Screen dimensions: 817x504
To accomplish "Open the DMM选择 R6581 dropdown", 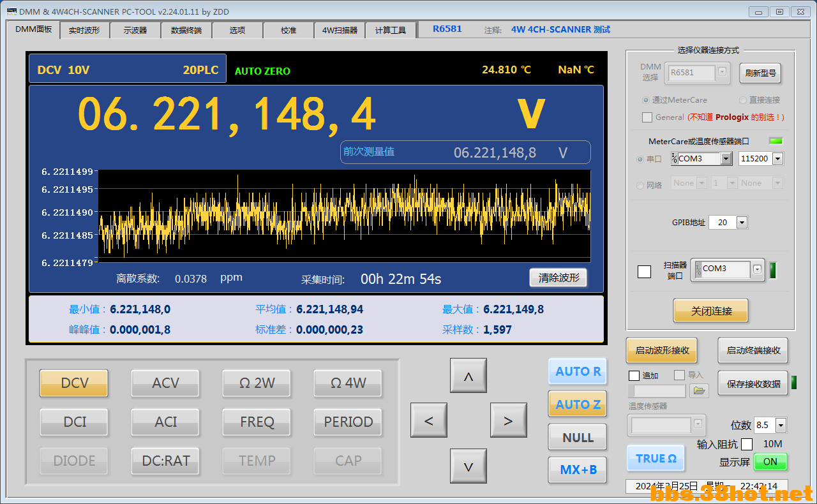I will coord(723,72).
